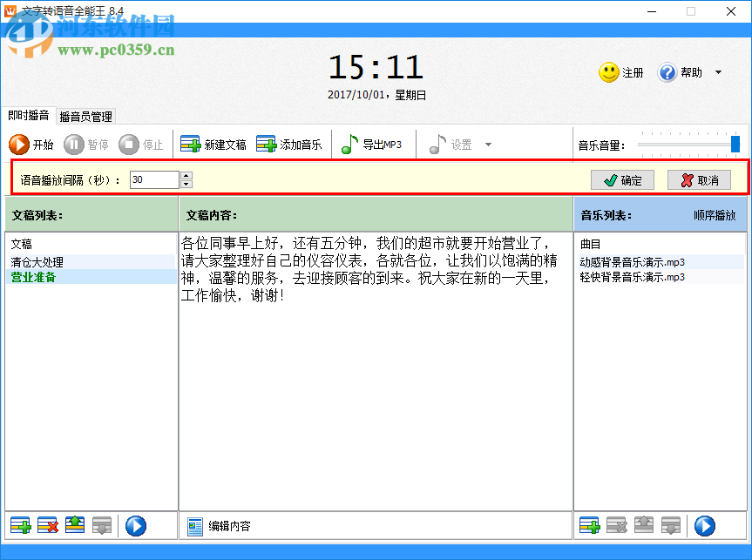Click the add music icon below the music list

tap(590, 525)
